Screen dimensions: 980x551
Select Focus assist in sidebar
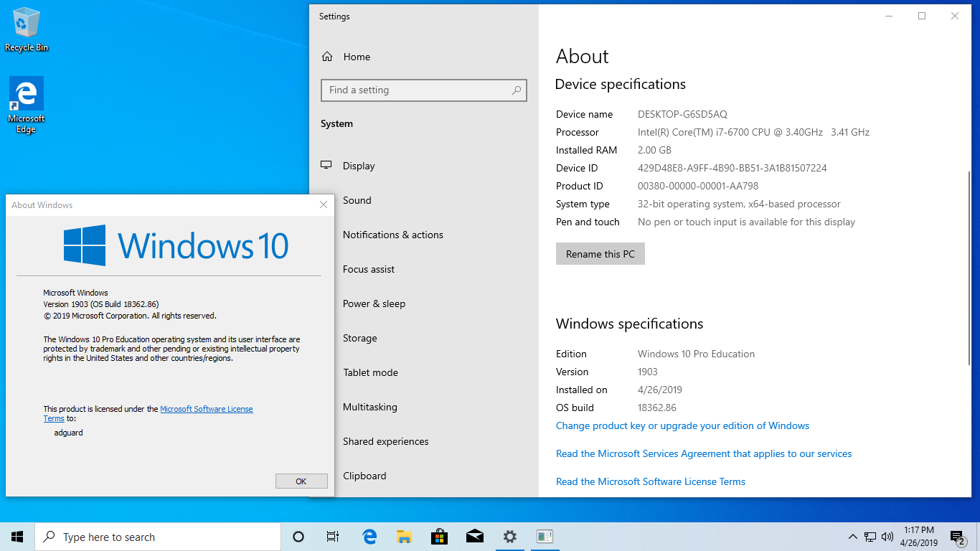click(x=424, y=269)
